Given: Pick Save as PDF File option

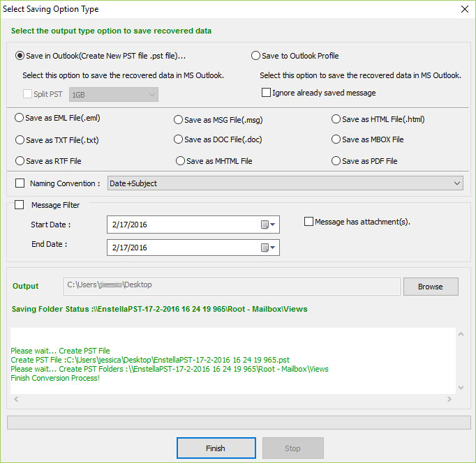Looking at the screenshot, I should 336,160.
